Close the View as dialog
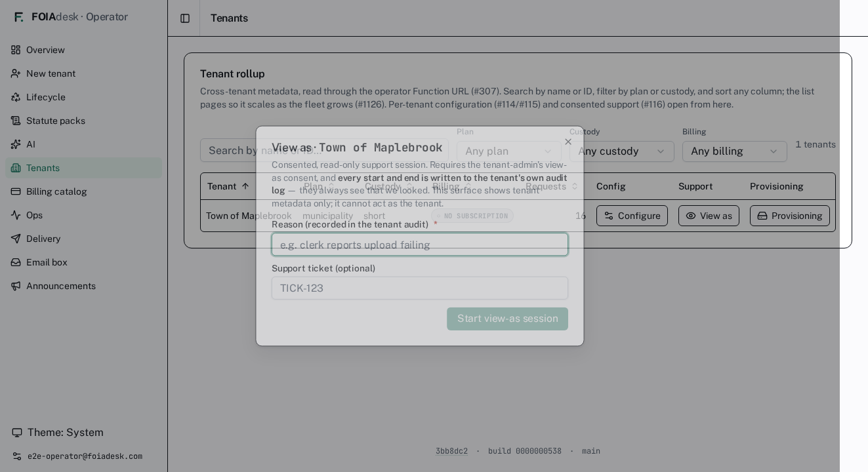Viewport: 868px width, 472px height. 568,142
